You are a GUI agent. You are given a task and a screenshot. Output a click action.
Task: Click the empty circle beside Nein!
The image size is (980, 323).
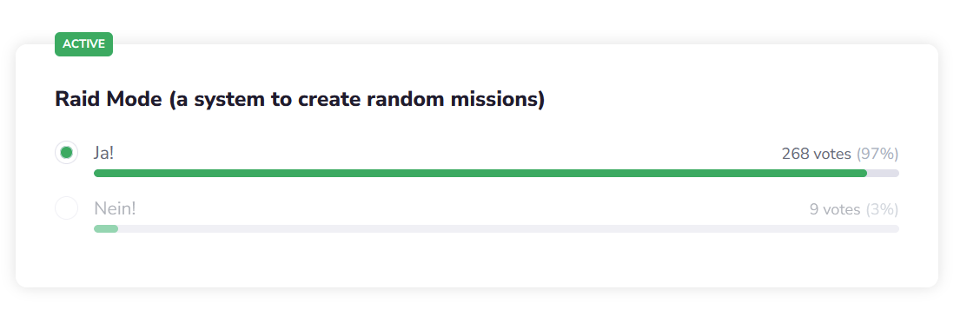[66, 208]
